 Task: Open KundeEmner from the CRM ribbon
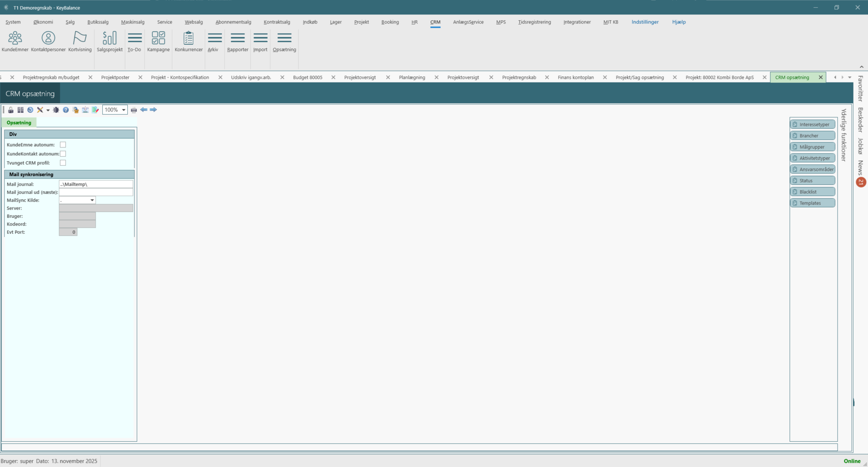point(15,41)
